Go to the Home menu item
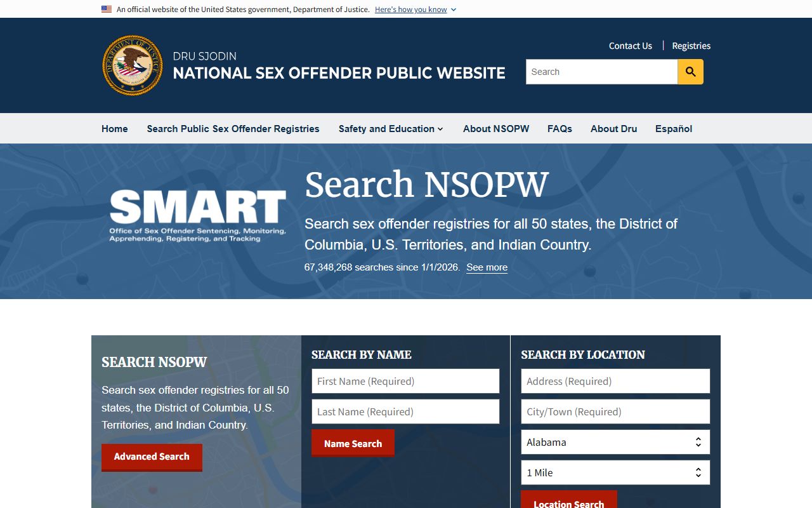The height and width of the screenshot is (508, 812). pyautogui.click(x=115, y=129)
